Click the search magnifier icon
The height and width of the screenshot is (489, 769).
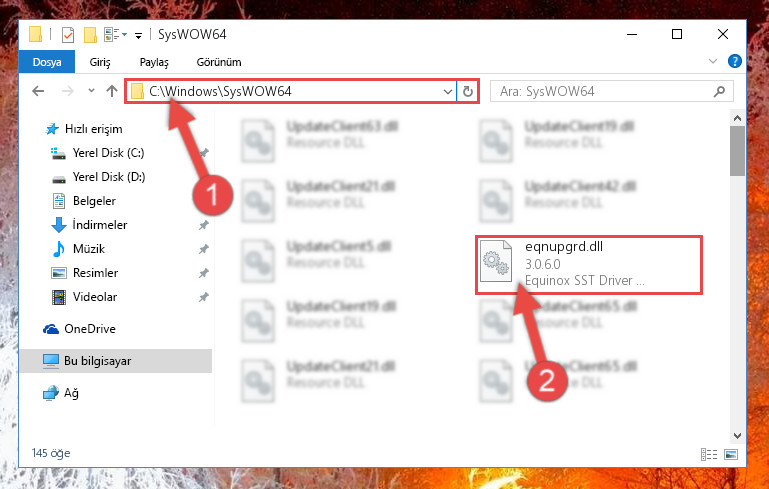coord(719,91)
